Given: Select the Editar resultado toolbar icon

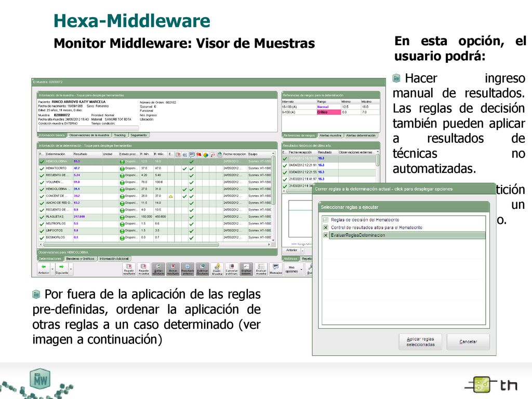Looking at the screenshot, I should tap(158, 269).
